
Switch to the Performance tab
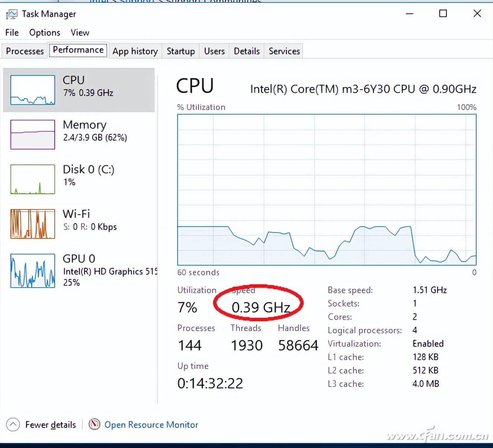pyautogui.click(x=78, y=50)
